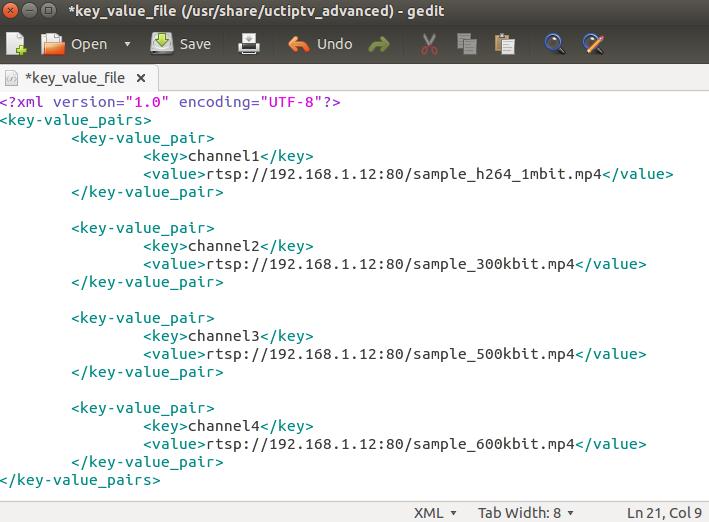
Task: Click the channel1 key text
Action: click(x=224, y=156)
